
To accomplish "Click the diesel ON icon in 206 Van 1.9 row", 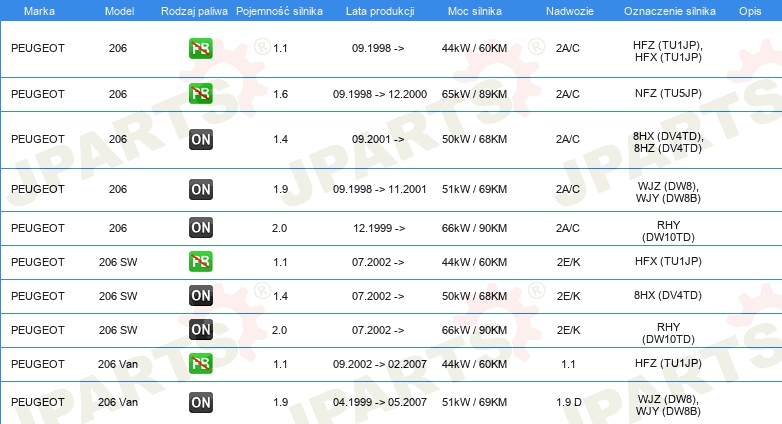I will pos(200,402).
